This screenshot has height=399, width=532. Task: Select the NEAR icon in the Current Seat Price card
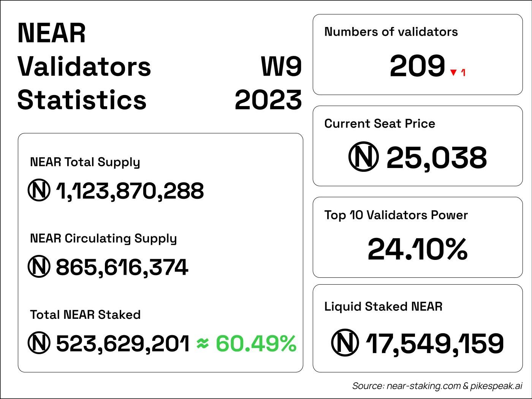(363, 157)
